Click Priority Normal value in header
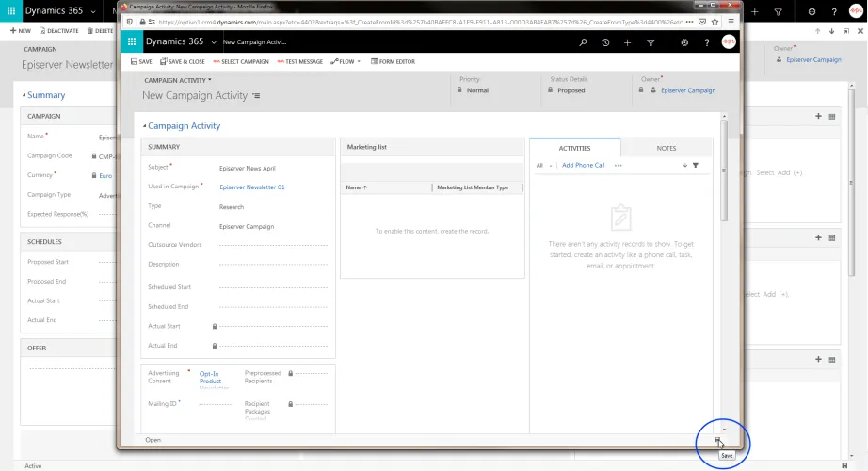 [x=477, y=90]
